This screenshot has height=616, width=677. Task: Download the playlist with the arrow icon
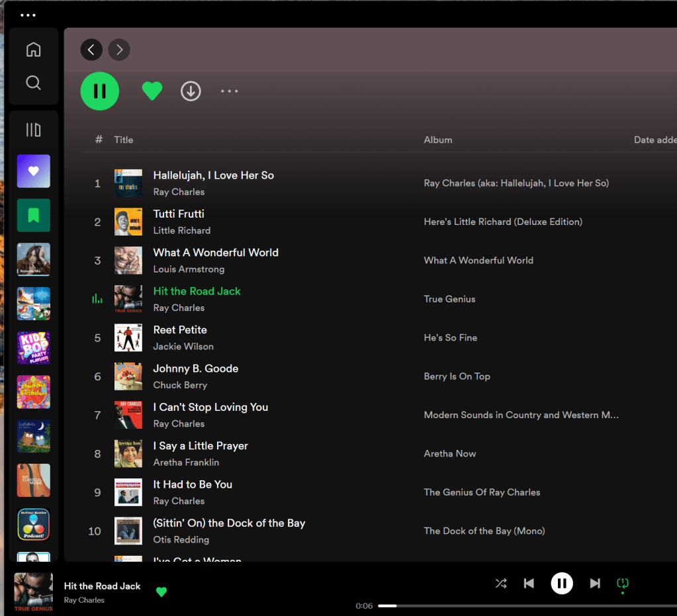click(191, 91)
